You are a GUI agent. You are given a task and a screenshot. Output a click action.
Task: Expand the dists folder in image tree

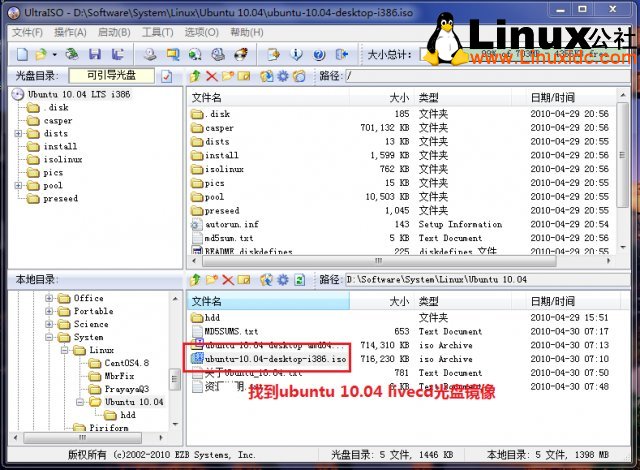18,133
